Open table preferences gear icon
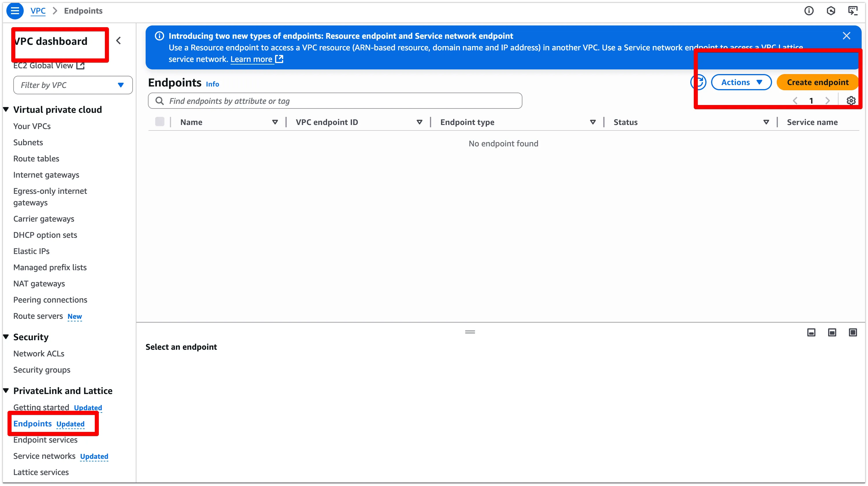The width and height of the screenshot is (868, 486). pos(851,100)
